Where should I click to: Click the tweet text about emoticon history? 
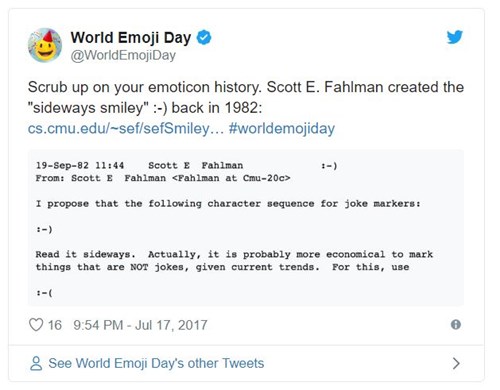246,97
